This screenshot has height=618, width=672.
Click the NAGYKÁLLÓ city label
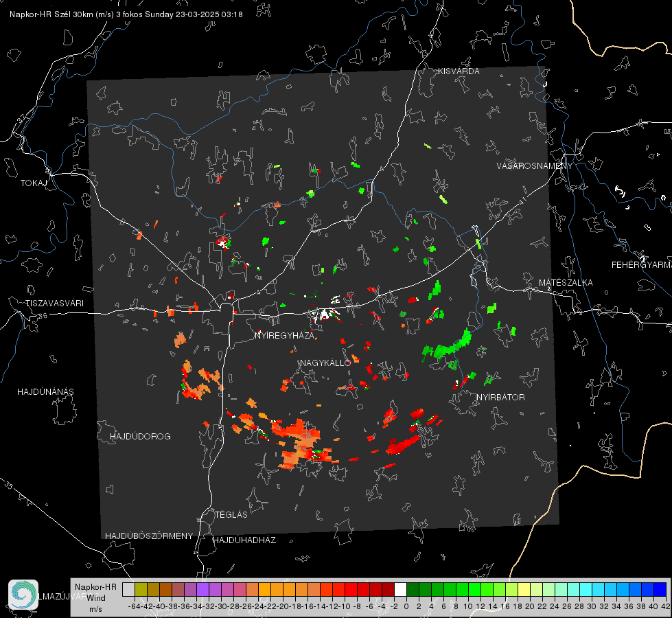[x=325, y=363]
